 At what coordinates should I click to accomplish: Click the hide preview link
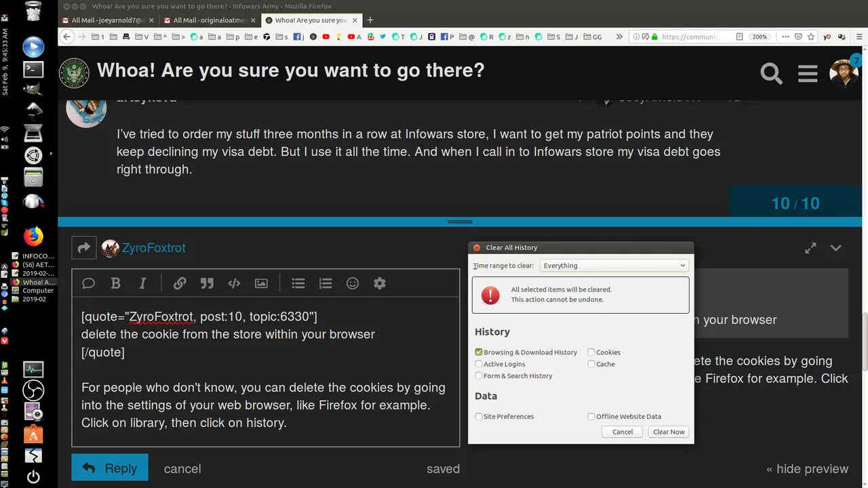(x=807, y=469)
